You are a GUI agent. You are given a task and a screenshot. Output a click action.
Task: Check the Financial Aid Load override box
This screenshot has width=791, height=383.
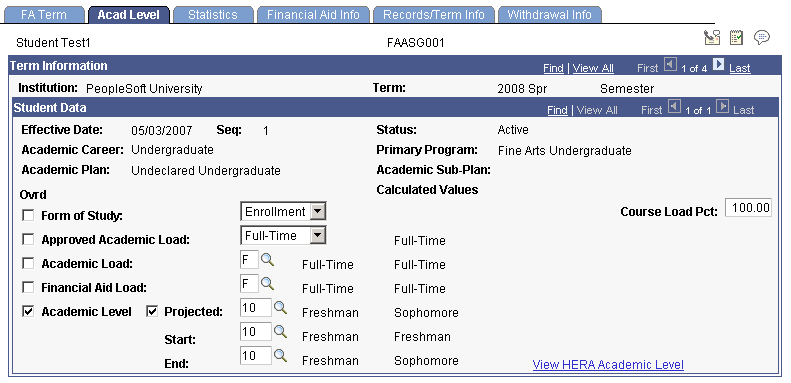(x=28, y=288)
